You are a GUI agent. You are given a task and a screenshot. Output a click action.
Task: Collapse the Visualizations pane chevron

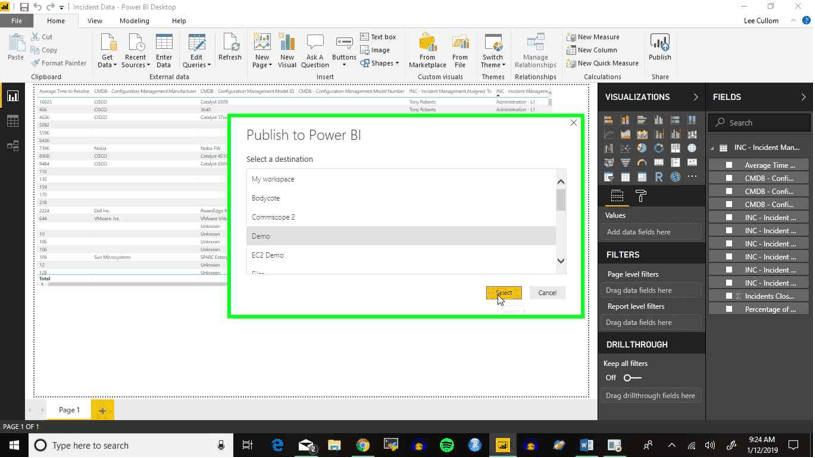pos(695,97)
